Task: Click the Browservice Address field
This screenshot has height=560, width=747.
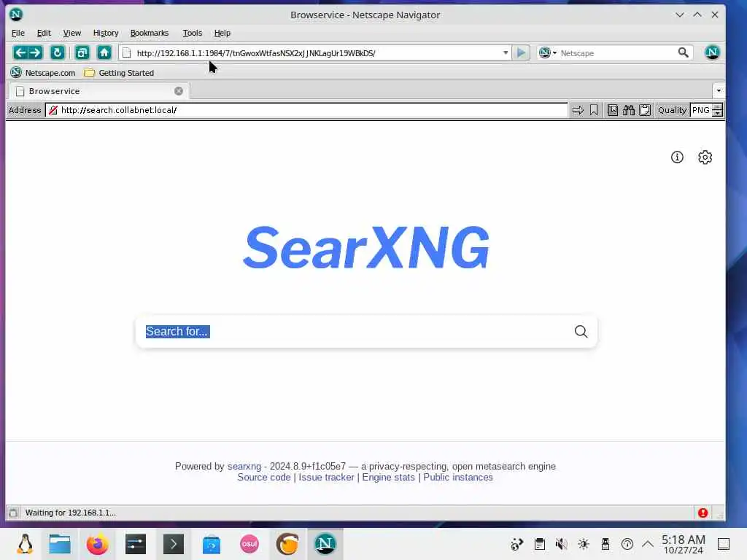Action: tap(306, 110)
